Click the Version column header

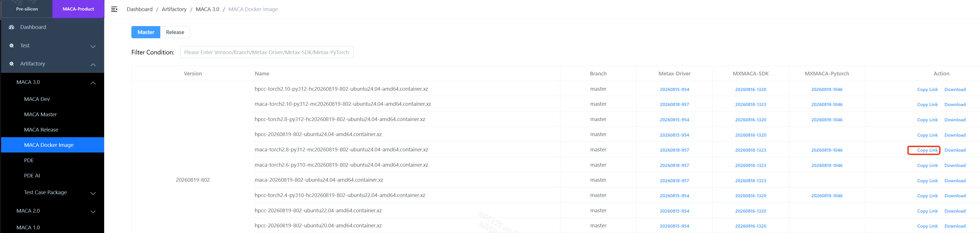(193, 73)
